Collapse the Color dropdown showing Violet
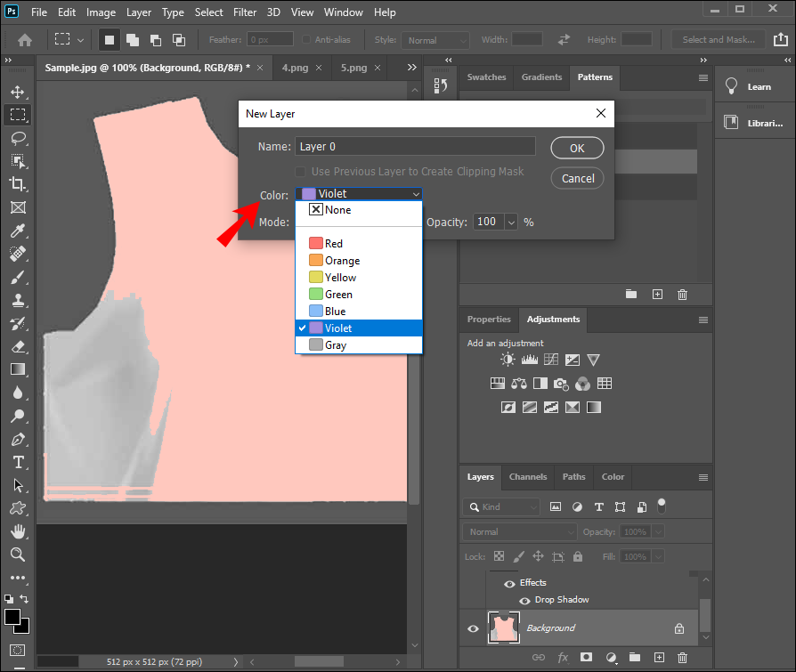The height and width of the screenshot is (672, 796). pyautogui.click(x=415, y=194)
